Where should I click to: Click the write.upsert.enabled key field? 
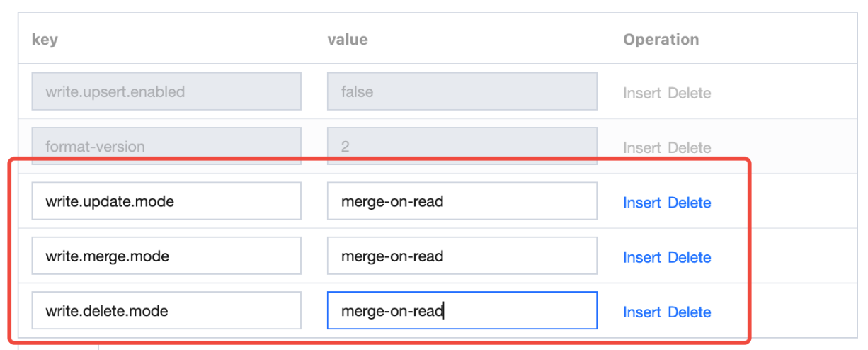tap(166, 91)
